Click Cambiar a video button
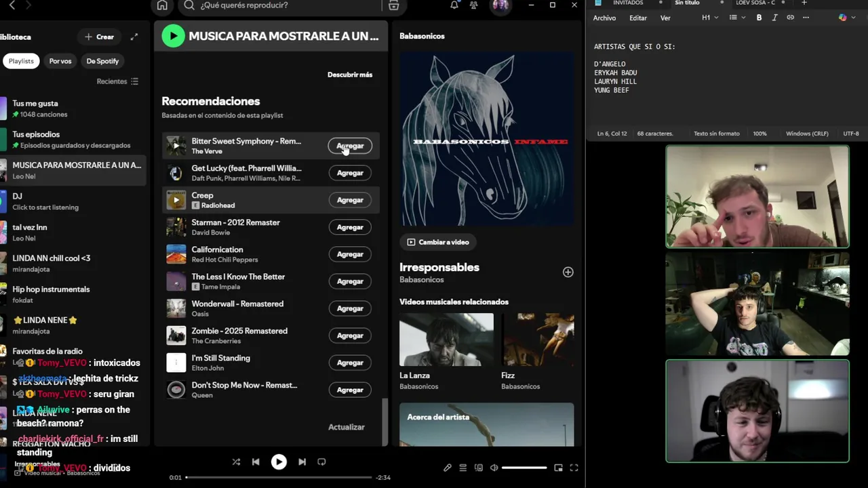 click(438, 242)
